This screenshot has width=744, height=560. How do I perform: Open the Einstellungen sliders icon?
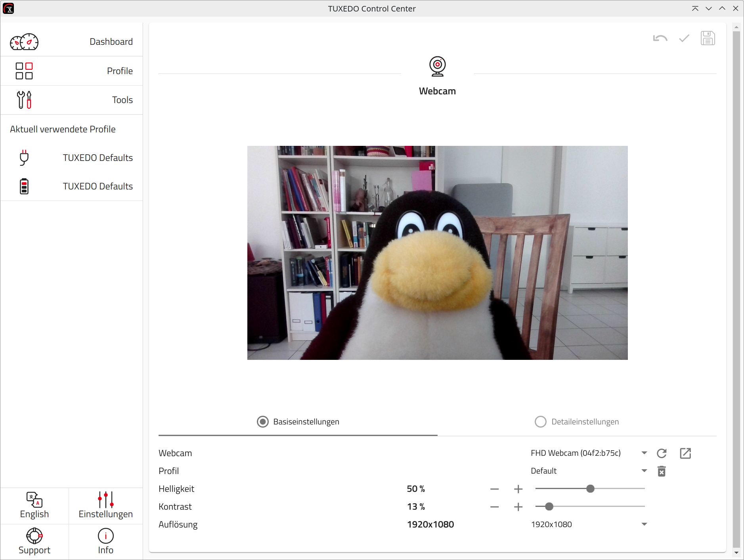coord(106,499)
